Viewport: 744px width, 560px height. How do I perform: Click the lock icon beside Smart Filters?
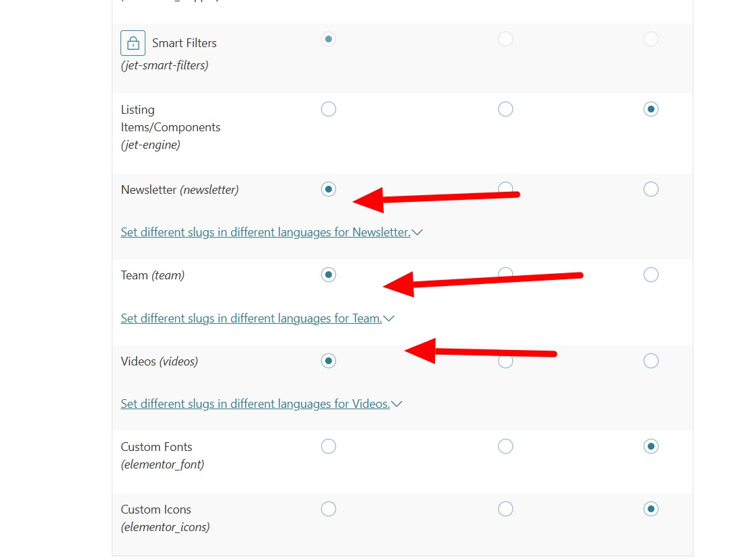click(133, 43)
